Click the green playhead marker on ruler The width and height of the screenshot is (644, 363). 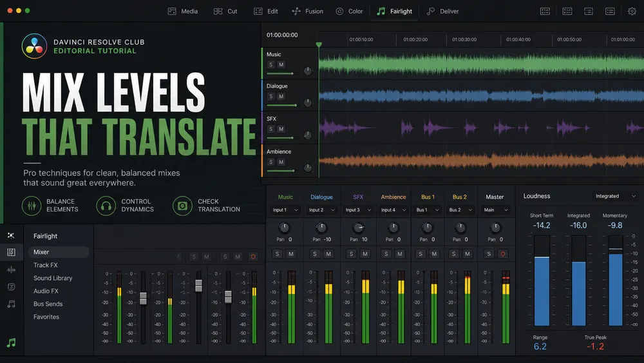[319, 44]
